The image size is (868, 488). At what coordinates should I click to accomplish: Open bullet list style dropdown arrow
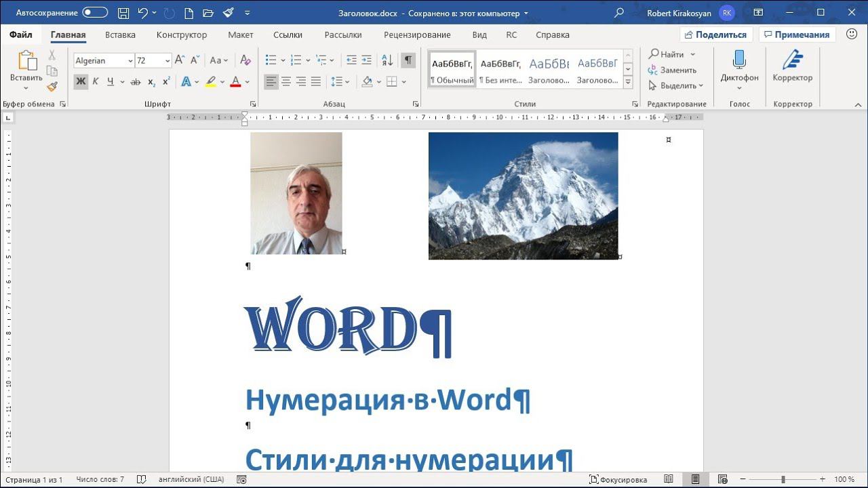click(281, 60)
